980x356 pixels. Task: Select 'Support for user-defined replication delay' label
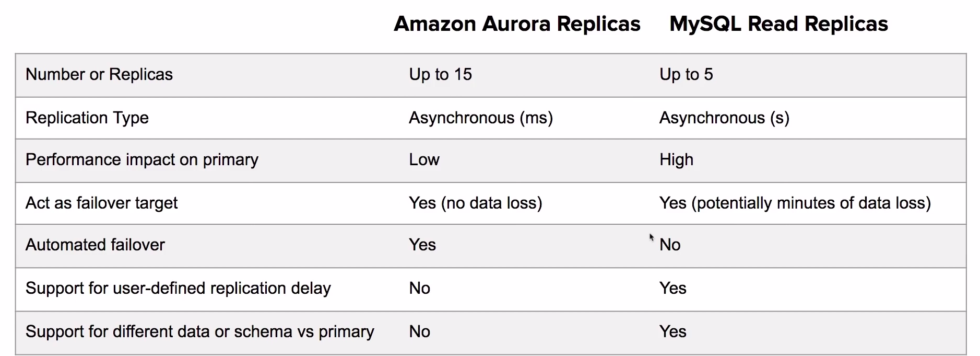(x=178, y=288)
